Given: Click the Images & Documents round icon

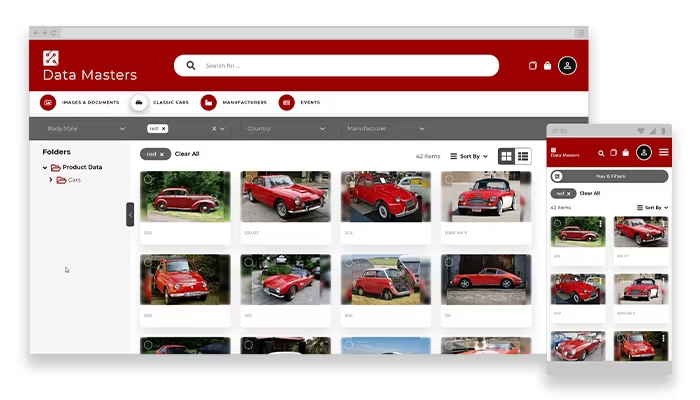Looking at the screenshot, I should coord(48,103).
